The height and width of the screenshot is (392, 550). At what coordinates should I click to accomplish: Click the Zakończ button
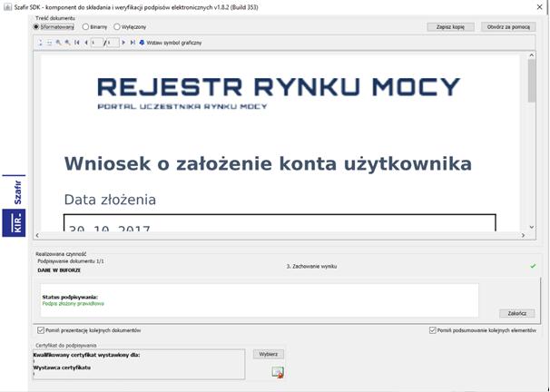pos(517,313)
